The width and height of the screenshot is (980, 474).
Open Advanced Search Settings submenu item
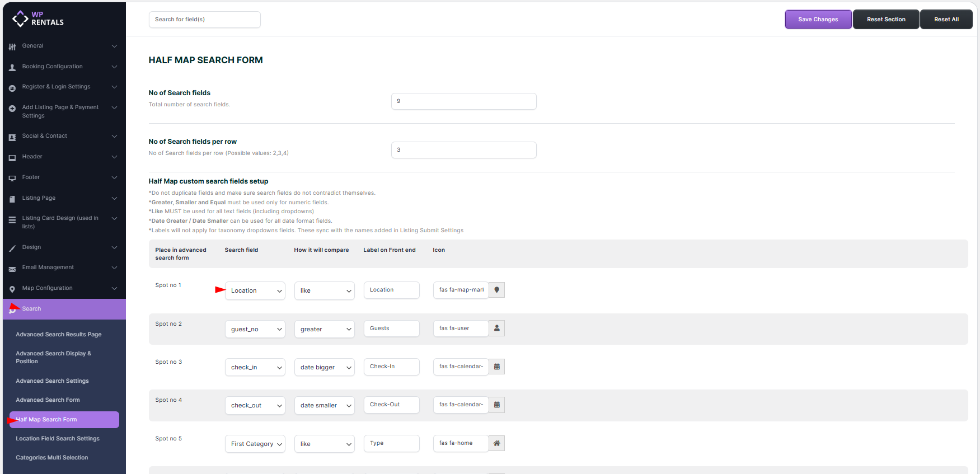pyautogui.click(x=52, y=381)
